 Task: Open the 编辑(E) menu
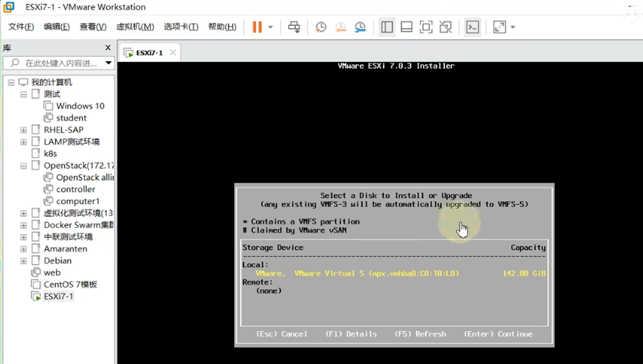coord(57,26)
